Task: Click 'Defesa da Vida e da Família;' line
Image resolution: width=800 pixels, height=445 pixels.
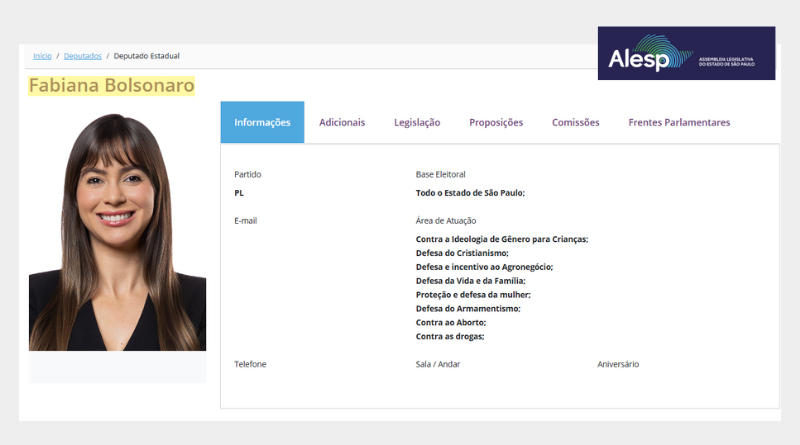Action: click(470, 281)
